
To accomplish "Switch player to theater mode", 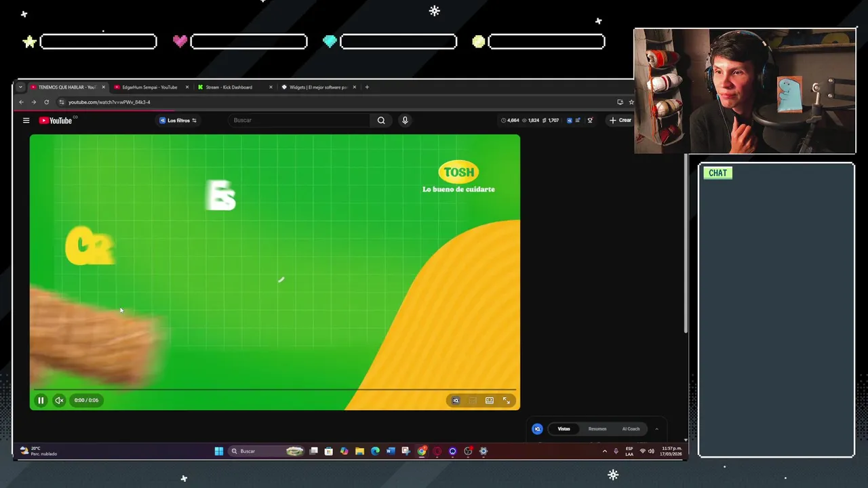I will [490, 401].
